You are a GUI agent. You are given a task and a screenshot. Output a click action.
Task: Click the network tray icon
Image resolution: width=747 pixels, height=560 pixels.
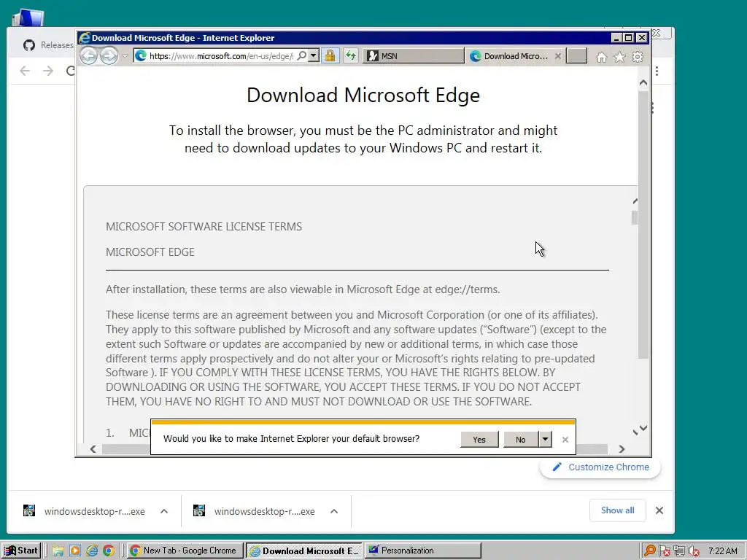point(679,551)
